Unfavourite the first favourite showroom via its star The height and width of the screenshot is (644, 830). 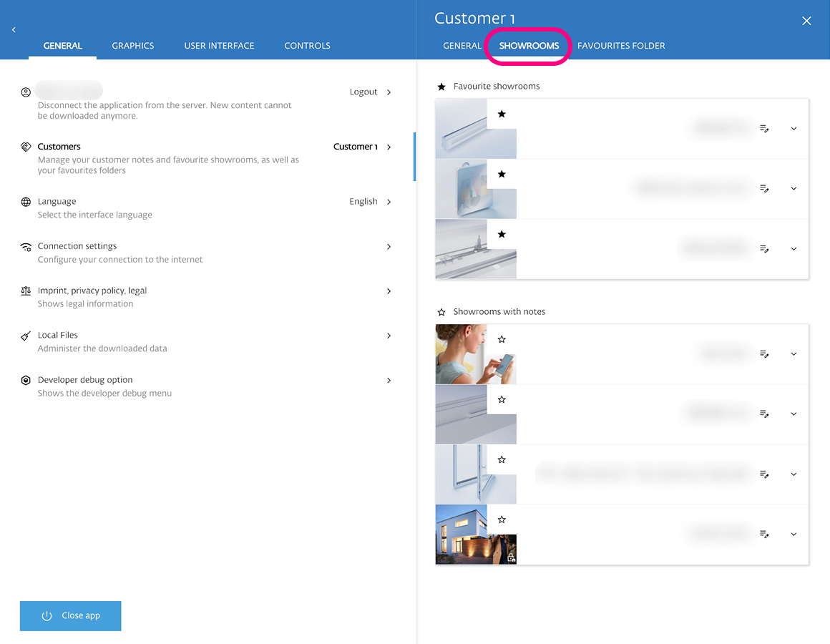pyautogui.click(x=502, y=114)
